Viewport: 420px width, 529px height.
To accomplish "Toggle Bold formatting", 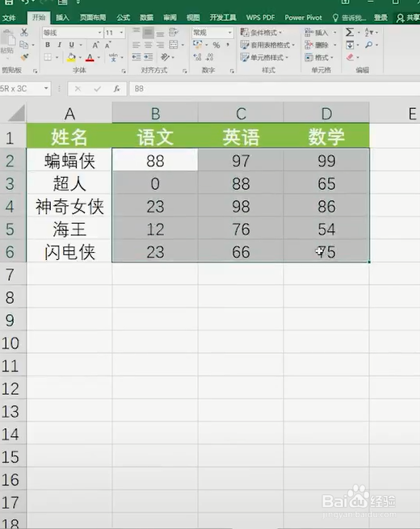I will point(48,45).
